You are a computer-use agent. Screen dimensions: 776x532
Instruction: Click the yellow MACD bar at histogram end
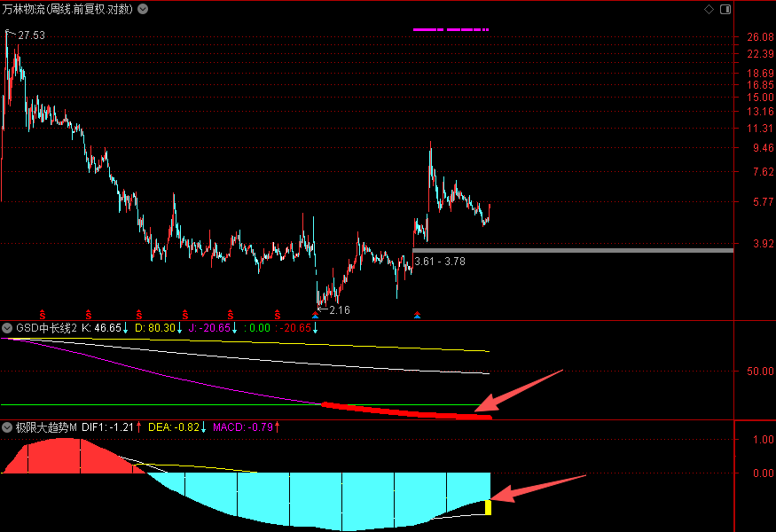488,507
